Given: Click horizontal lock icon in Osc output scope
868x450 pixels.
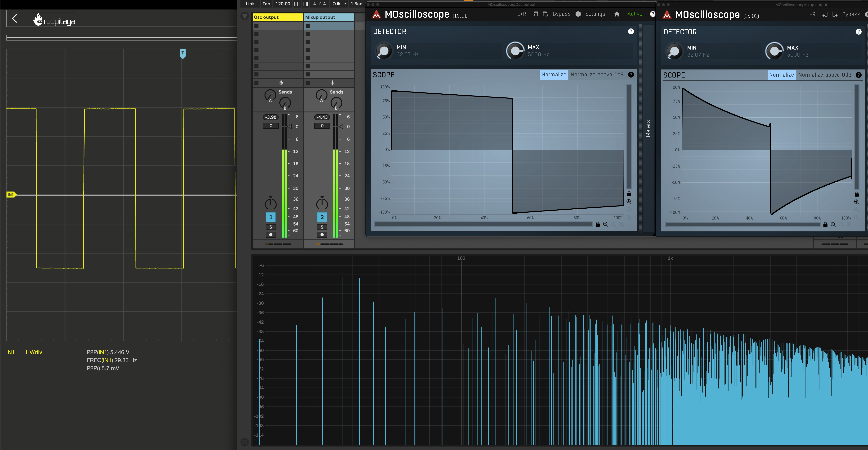Looking at the screenshot, I should pyautogui.click(x=597, y=224).
